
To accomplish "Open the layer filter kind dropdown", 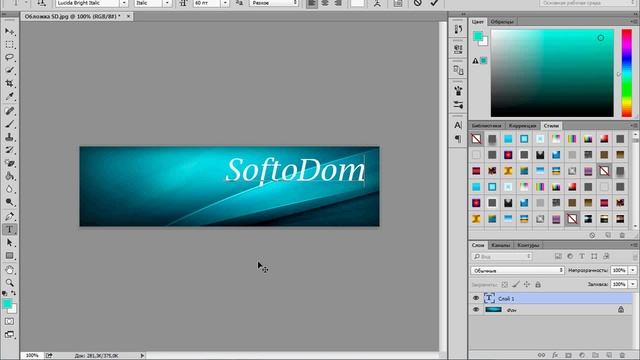I will pos(502,256).
